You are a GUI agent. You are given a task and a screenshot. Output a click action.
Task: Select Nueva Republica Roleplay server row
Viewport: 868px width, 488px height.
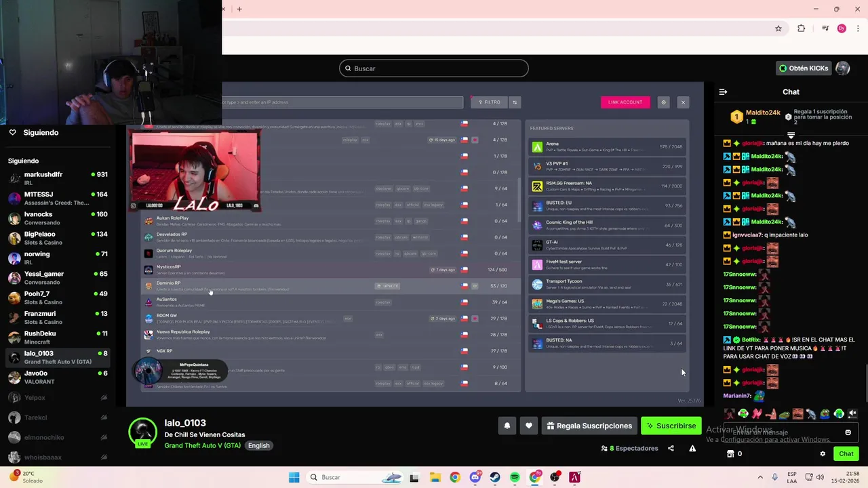330,335
